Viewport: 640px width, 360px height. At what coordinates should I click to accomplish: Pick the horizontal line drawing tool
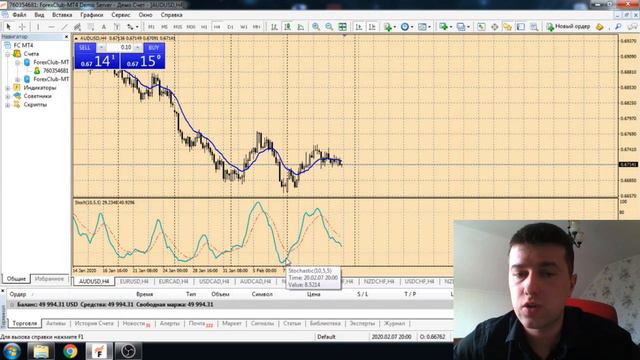51,27
